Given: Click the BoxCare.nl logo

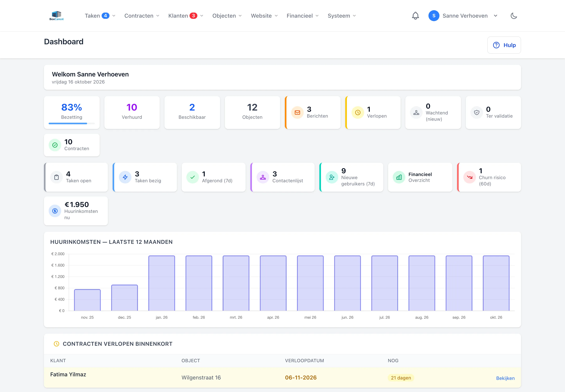Looking at the screenshot, I should click(56, 16).
